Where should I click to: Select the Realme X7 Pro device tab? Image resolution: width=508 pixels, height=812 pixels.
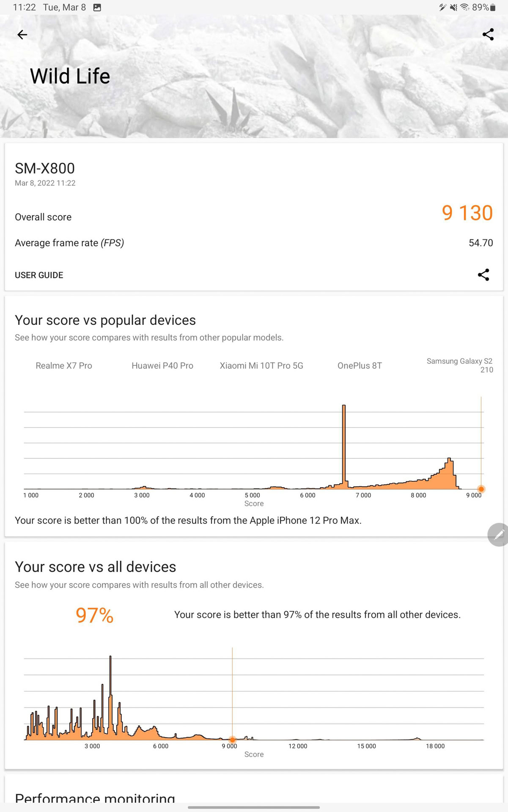click(x=64, y=365)
